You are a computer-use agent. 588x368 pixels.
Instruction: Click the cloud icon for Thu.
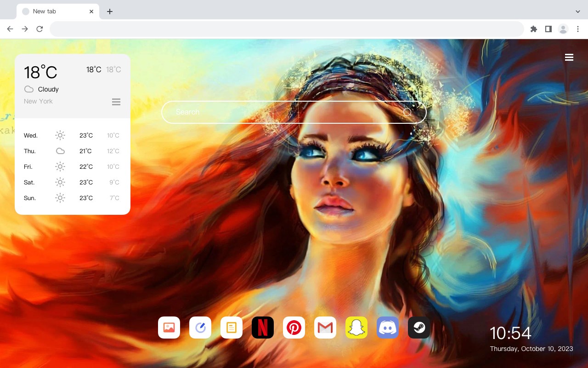(x=60, y=151)
